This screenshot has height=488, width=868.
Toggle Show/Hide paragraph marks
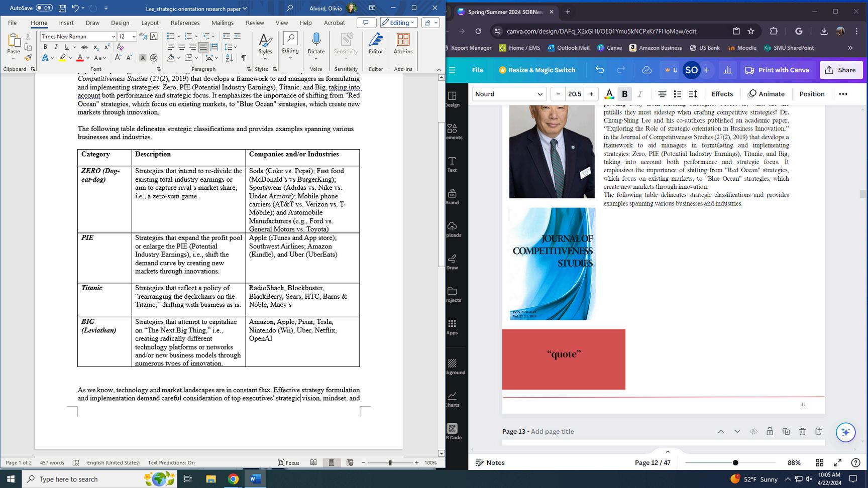pyautogui.click(x=244, y=58)
